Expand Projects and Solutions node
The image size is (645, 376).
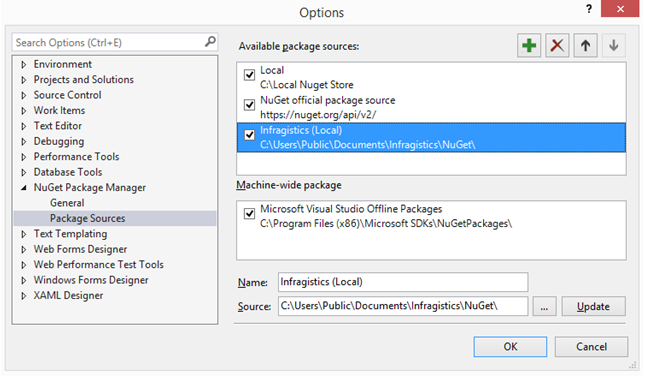pos(23,80)
